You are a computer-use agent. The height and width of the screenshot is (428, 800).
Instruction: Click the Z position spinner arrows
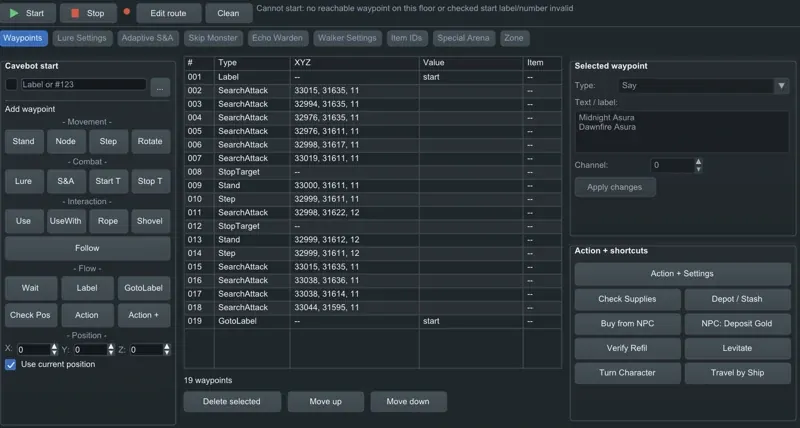(x=166, y=349)
